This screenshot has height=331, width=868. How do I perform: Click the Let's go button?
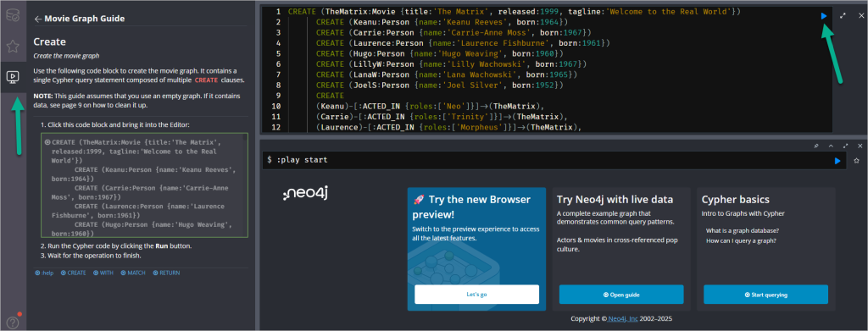[476, 295]
